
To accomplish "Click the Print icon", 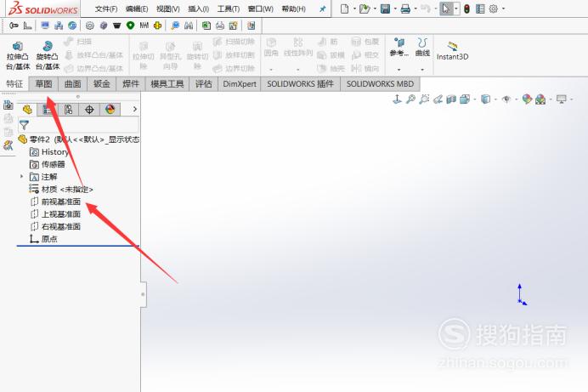I will click(405, 9).
